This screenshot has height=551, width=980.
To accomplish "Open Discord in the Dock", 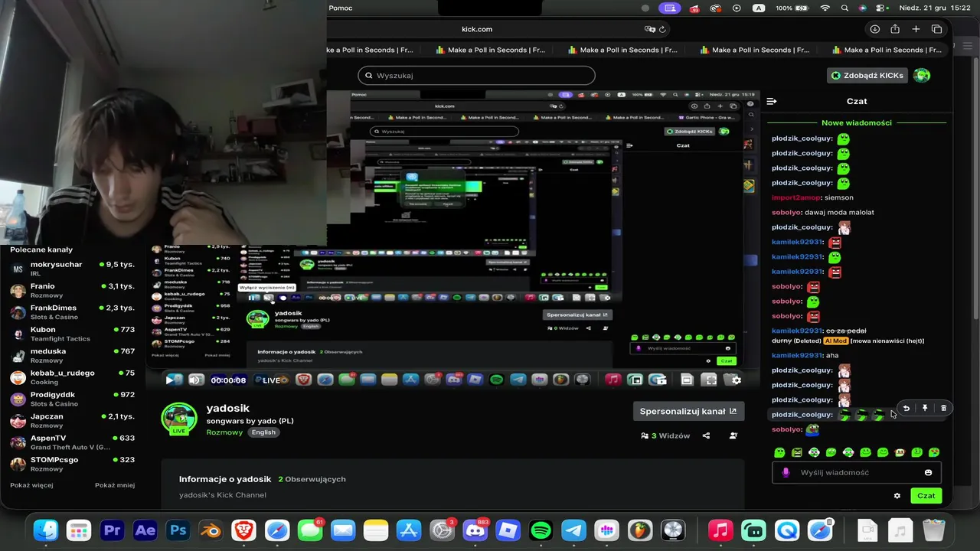I will pyautogui.click(x=475, y=530).
